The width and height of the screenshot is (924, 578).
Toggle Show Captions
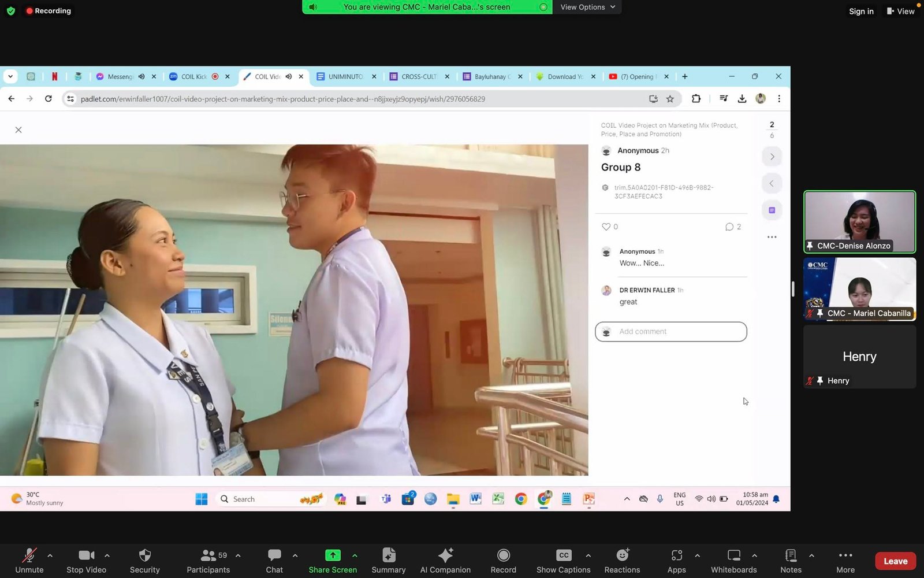coord(564,561)
